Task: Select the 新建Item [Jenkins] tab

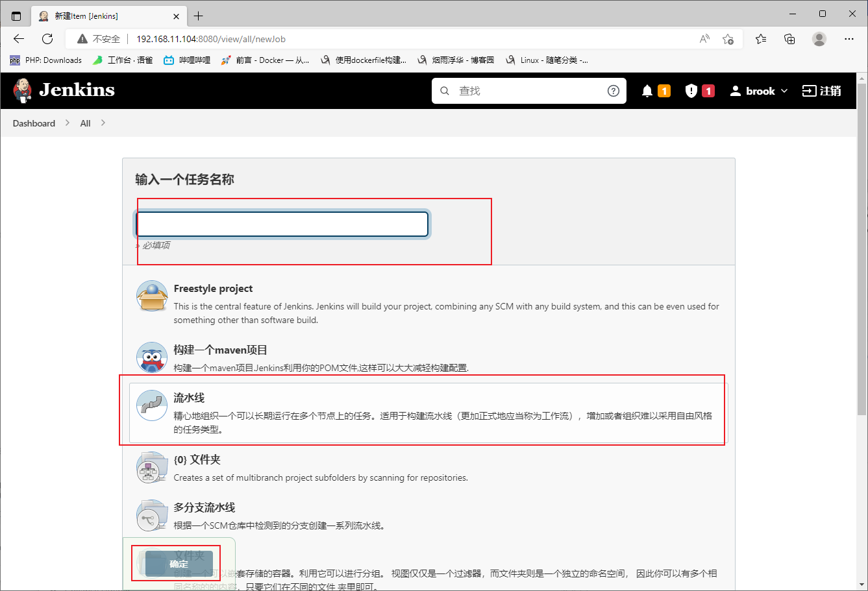Action: click(x=108, y=16)
